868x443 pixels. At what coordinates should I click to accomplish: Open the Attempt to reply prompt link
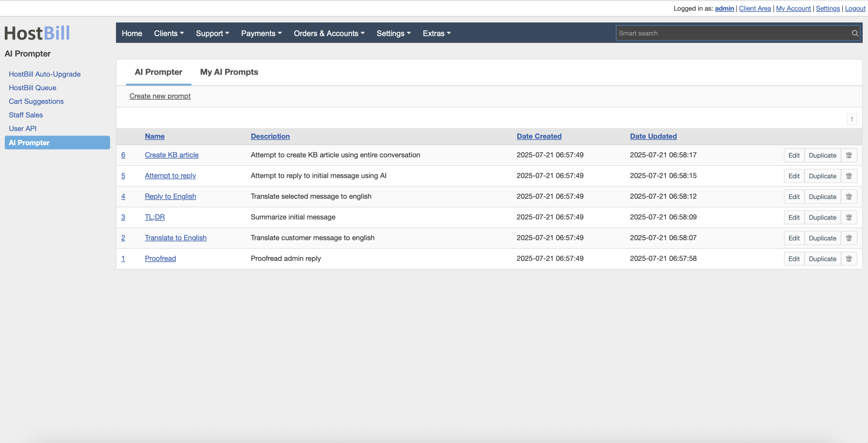170,176
